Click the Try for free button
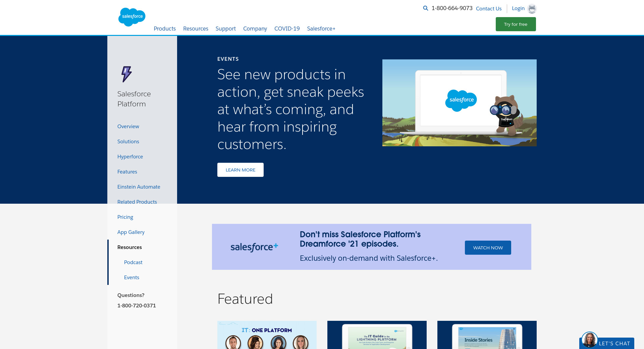This screenshot has height=349, width=644. (x=516, y=24)
